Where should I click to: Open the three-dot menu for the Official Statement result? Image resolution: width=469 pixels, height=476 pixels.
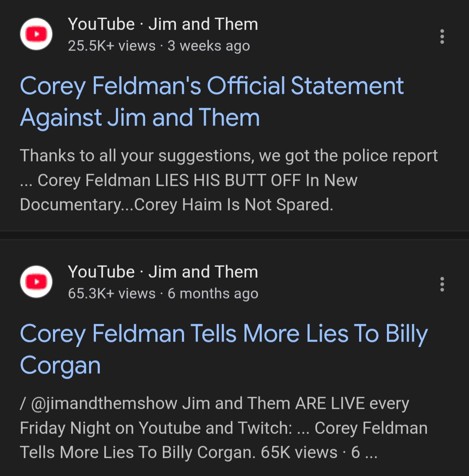442,36
